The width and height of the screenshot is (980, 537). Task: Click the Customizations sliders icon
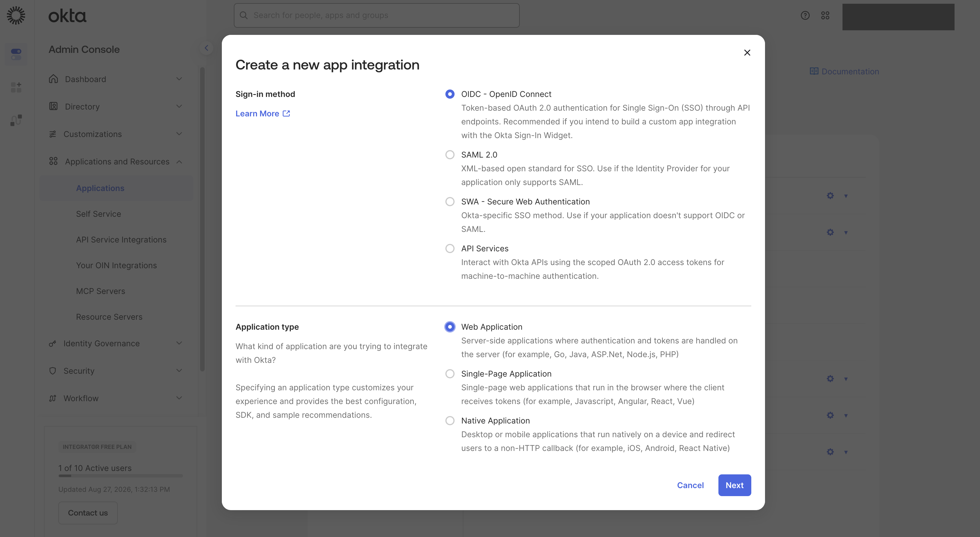click(53, 134)
